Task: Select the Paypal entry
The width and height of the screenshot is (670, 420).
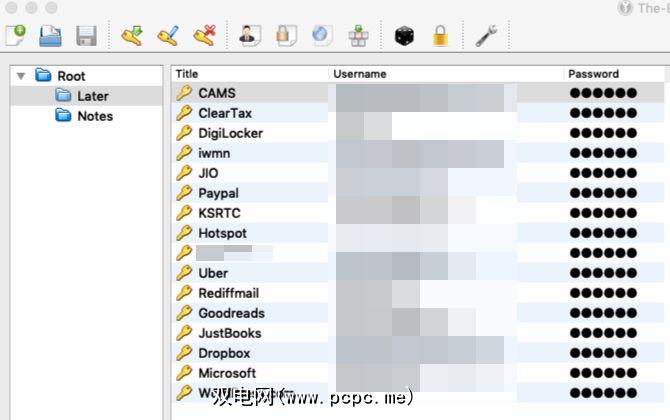Action: point(418,193)
